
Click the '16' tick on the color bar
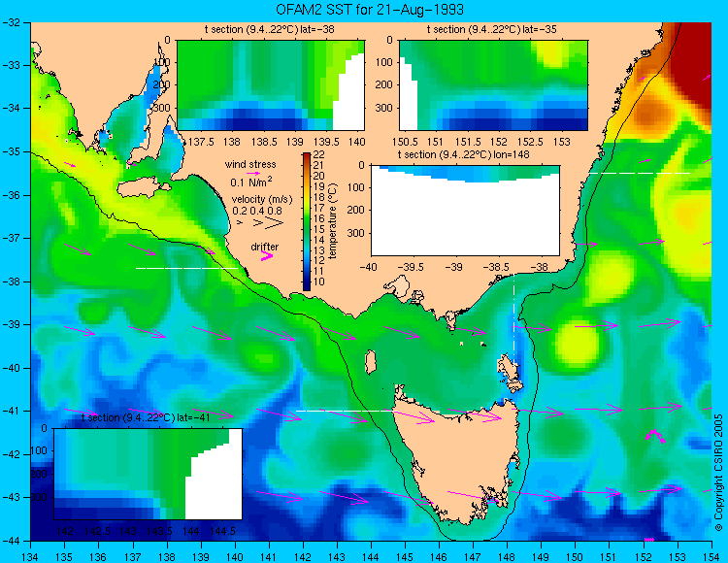pyautogui.click(x=318, y=218)
